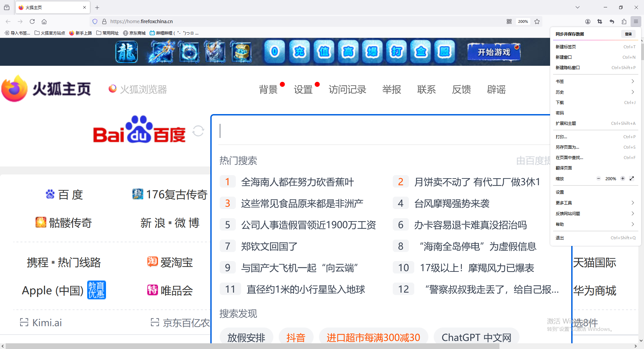The image size is (644, 349).
Task: Toggle full screen from the zoom row
Action: [x=632, y=179]
